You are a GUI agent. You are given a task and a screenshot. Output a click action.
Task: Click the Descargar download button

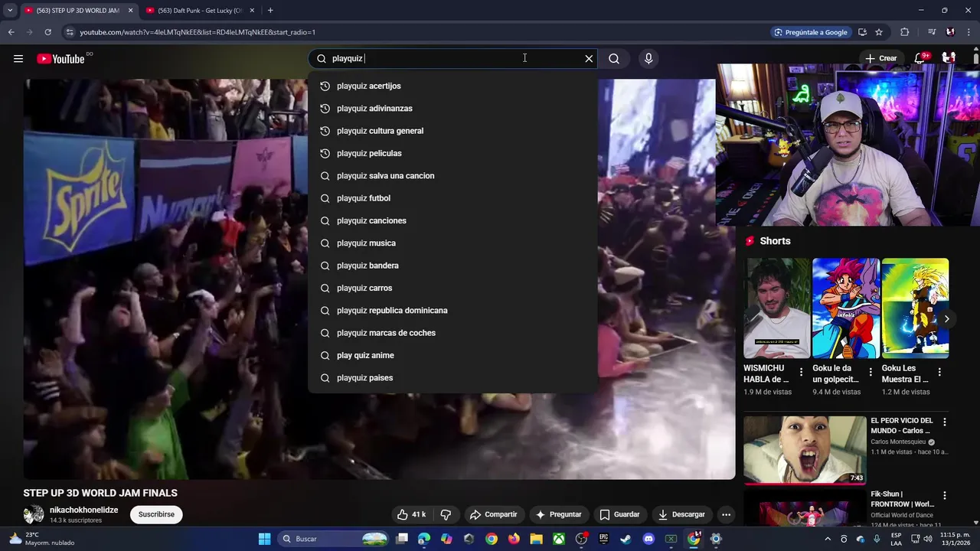point(681,514)
